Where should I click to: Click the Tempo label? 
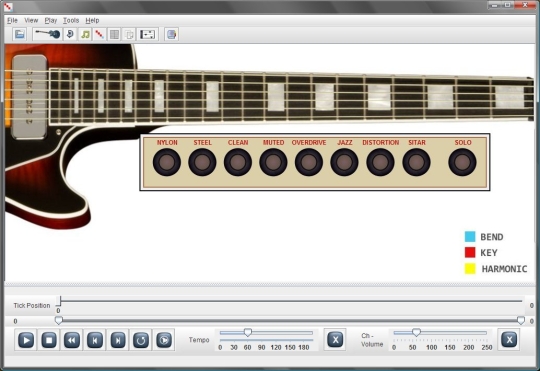click(199, 340)
